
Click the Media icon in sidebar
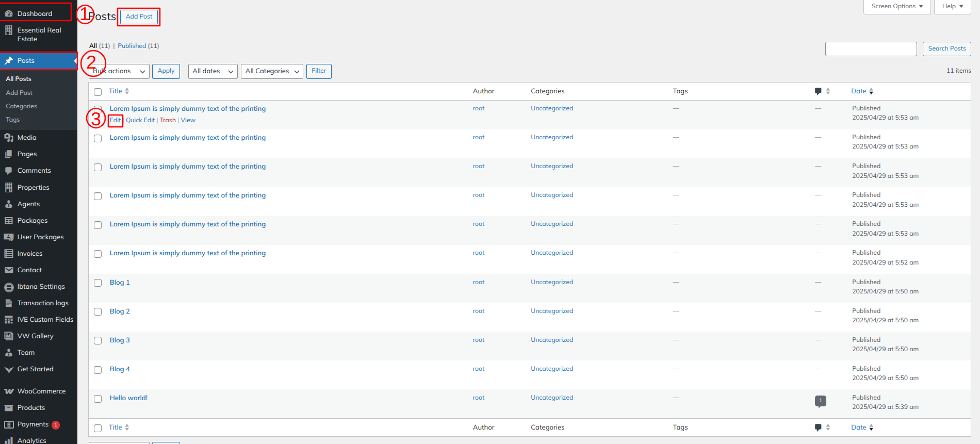[x=9, y=138]
